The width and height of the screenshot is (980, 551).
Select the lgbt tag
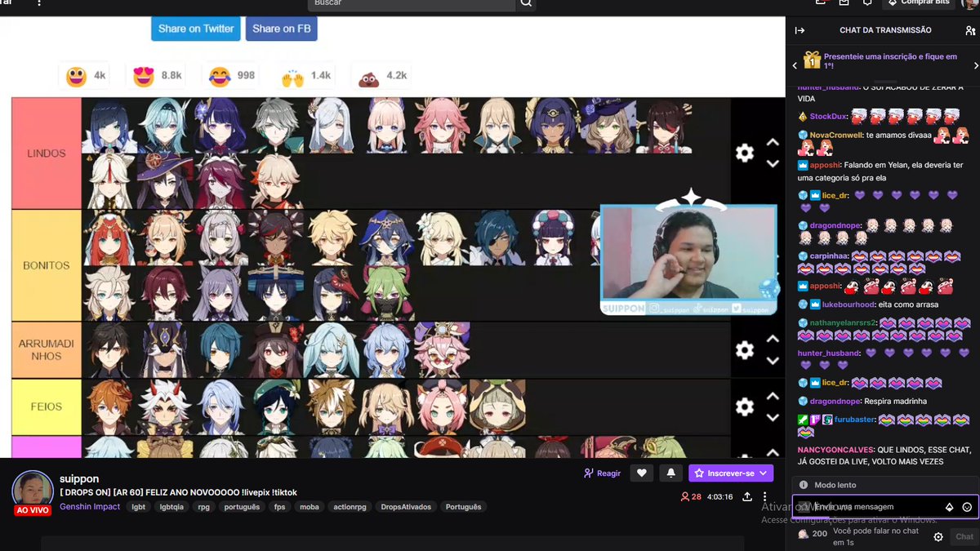pyautogui.click(x=139, y=507)
